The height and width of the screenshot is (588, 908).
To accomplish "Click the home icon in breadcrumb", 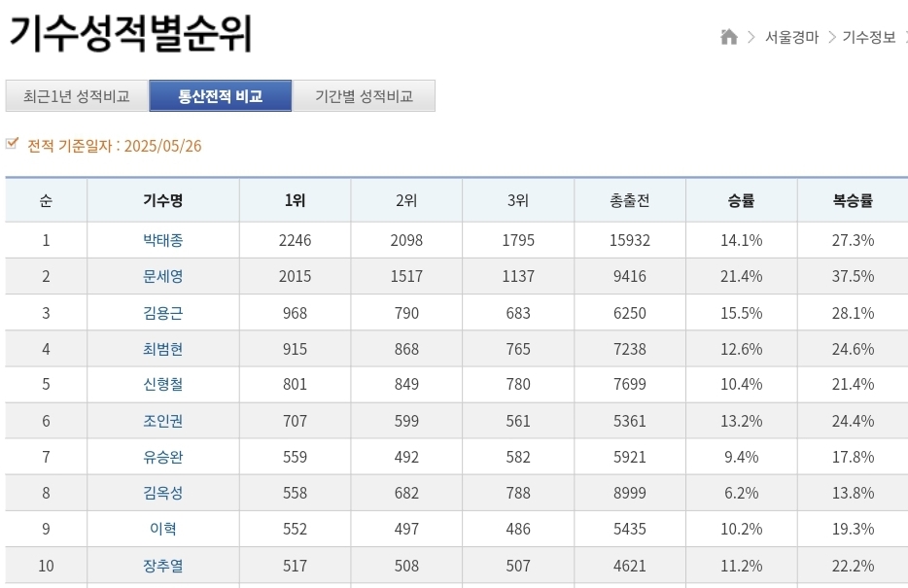I will pos(729,37).
